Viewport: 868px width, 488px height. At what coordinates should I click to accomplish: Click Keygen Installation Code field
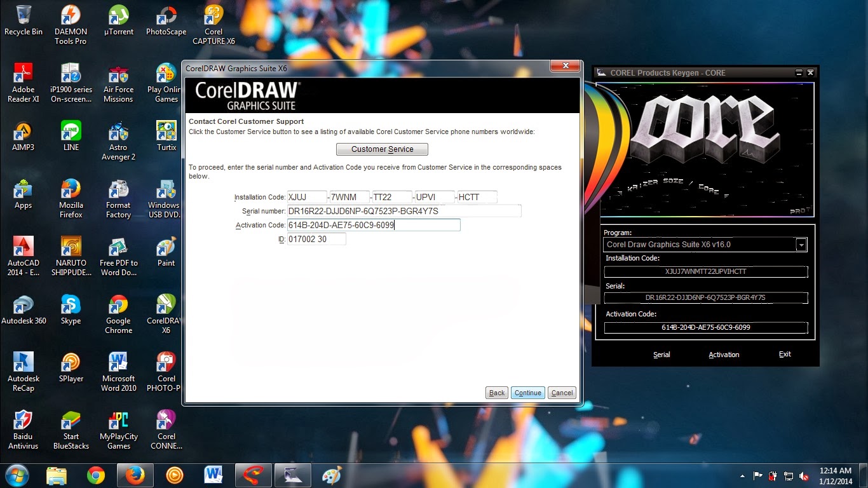706,271
